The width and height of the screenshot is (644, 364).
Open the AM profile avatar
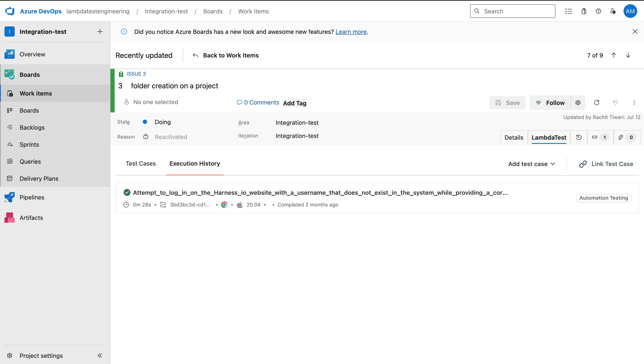click(630, 11)
